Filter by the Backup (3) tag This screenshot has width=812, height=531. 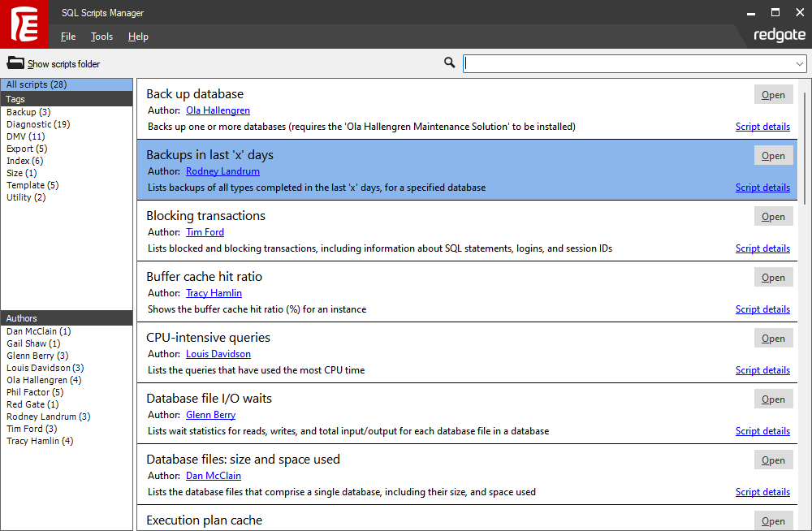click(28, 112)
